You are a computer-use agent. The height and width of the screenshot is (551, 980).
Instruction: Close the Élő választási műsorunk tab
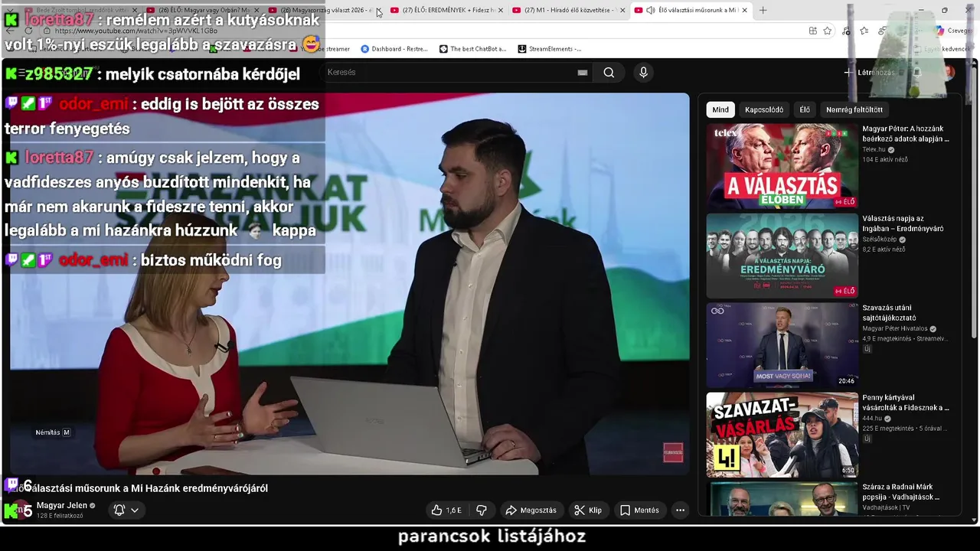point(744,10)
